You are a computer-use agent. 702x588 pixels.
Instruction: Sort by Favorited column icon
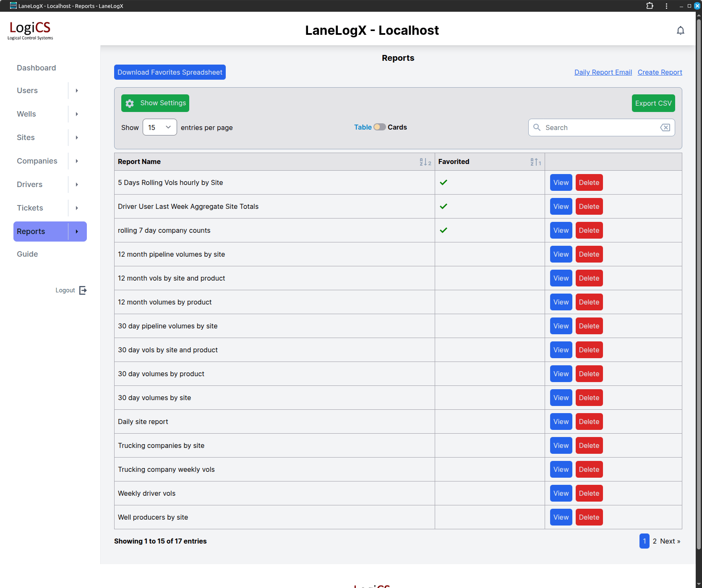[x=535, y=162]
